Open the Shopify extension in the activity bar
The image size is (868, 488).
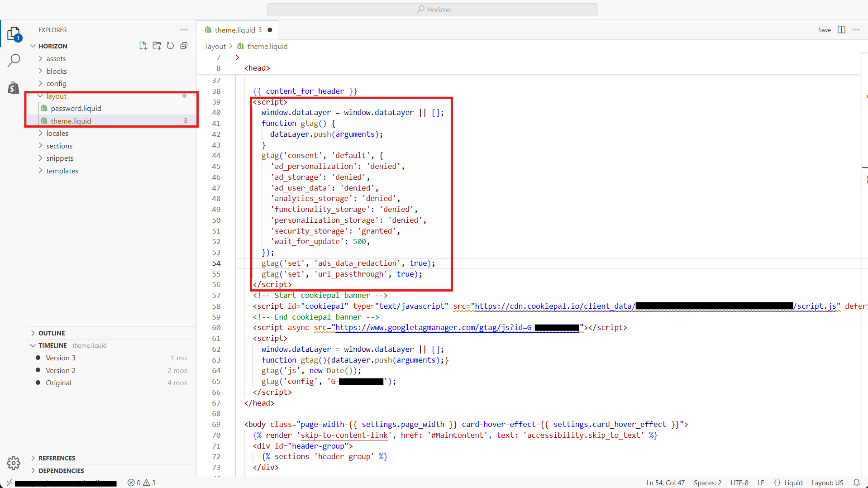(x=13, y=87)
